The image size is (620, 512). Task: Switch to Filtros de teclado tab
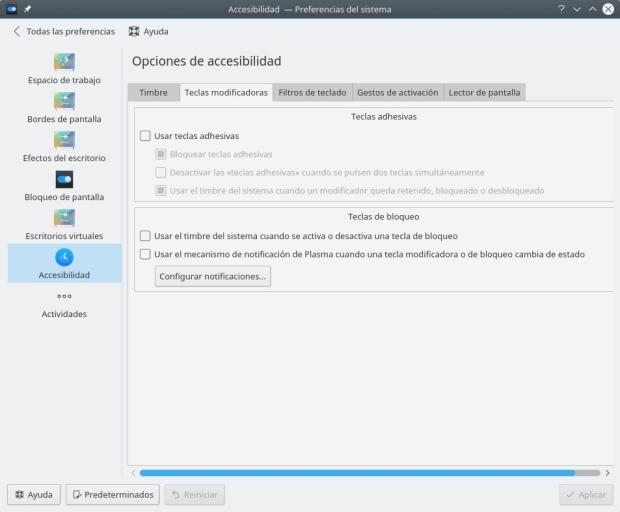pos(313,92)
